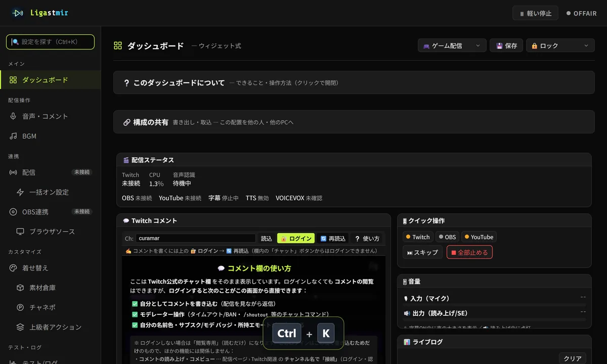Open the ゲーム配信 preset dropdown
Image resolution: width=607 pixels, height=364 pixels.
tap(452, 45)
